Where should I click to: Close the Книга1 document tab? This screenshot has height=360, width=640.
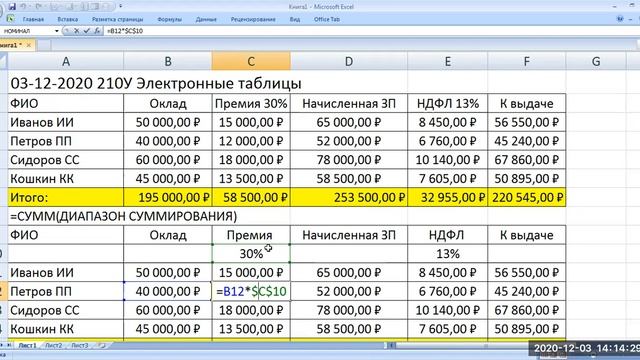point(29,45)
